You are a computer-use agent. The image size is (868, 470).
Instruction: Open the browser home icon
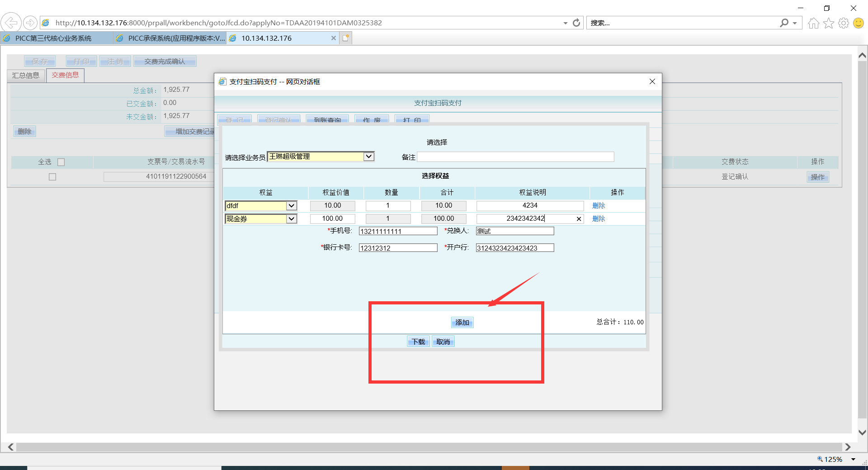813,23
